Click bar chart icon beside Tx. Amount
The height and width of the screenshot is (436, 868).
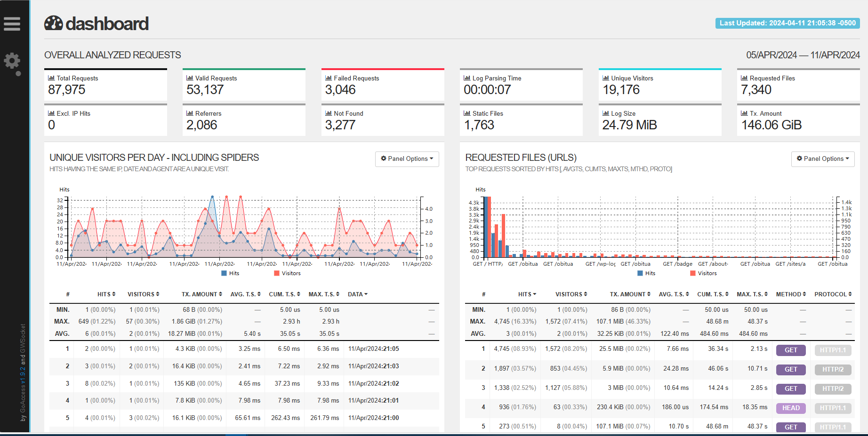coord(744,113)
